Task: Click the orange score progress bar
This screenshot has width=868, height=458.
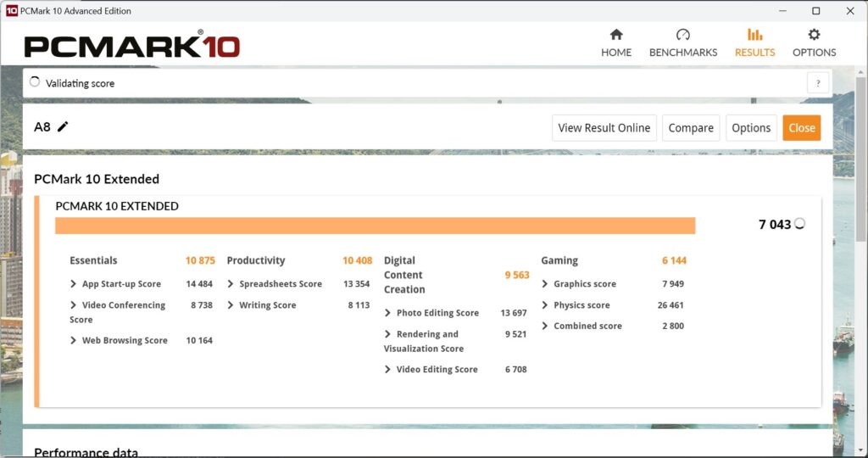Action: pos(375,226)
